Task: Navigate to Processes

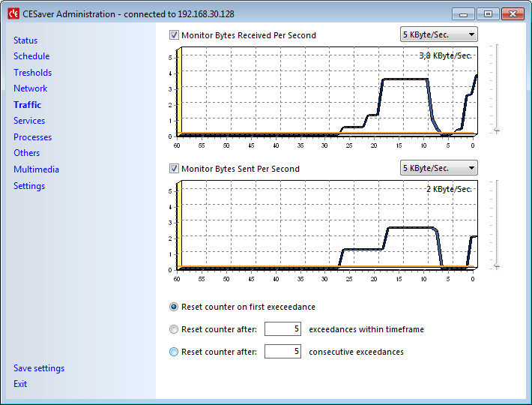Action: click(x=32, y=137)
